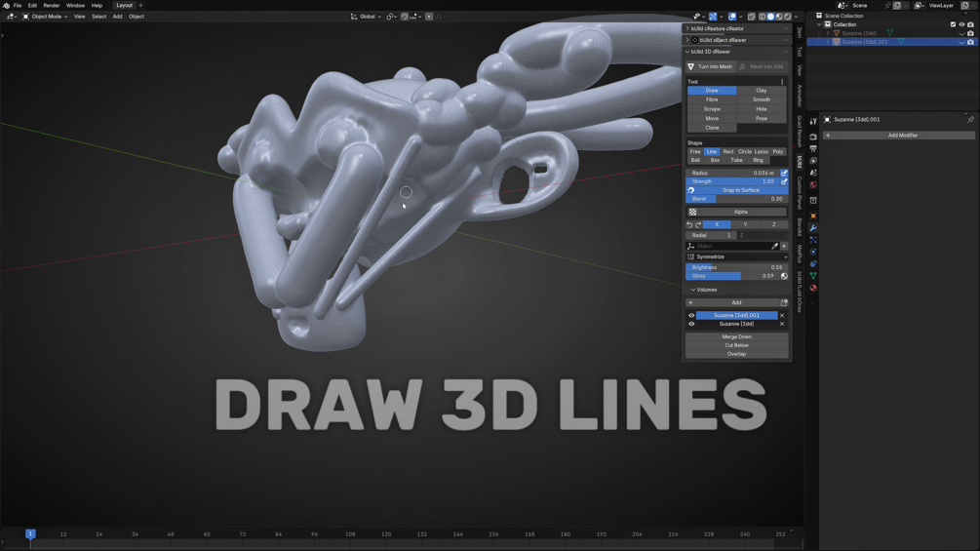Open Object Mode dropdown
Viewport: 980px width, 551px height.
45,17
